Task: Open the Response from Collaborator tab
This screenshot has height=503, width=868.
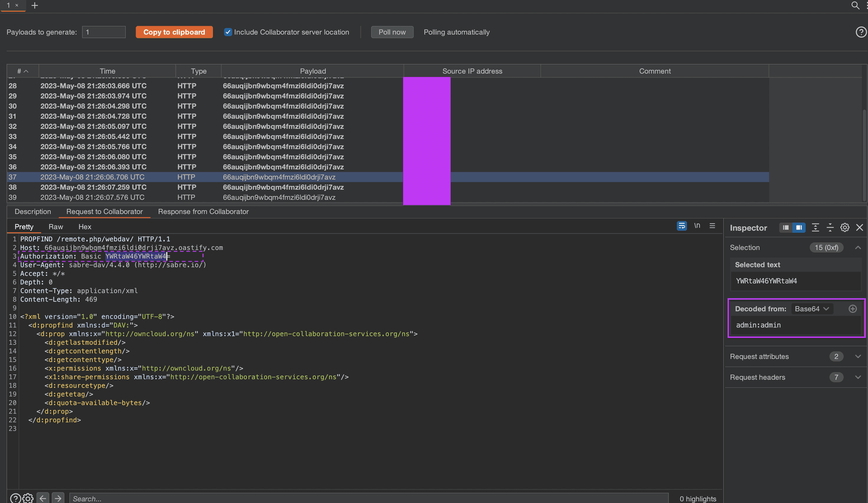Action: pyautogui.click(x=203, y=212)
